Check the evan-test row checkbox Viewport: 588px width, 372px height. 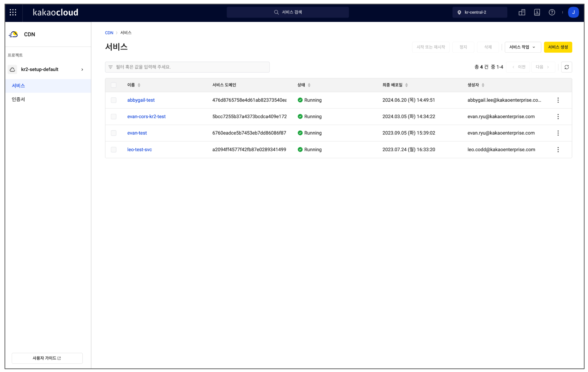(x=114, y=133)
